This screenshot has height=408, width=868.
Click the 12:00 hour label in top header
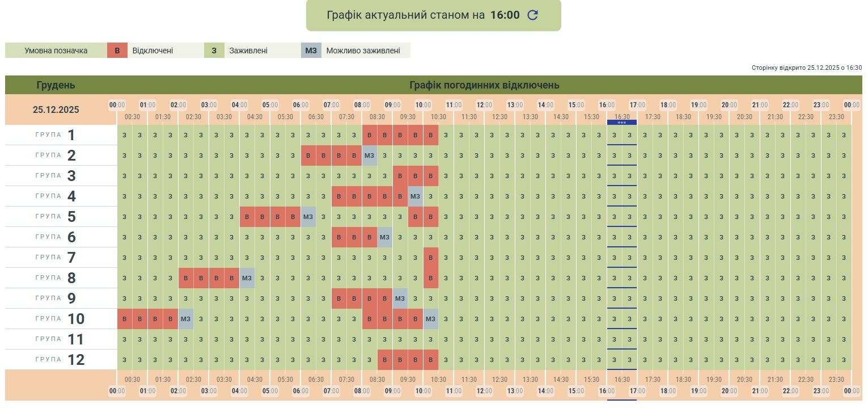click(x=484, y=105)
